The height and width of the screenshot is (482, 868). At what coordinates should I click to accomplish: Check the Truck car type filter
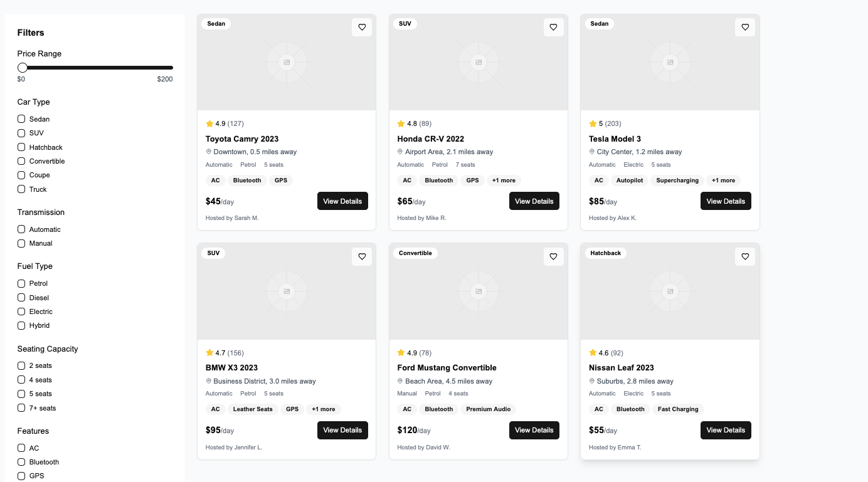[21, 189]
